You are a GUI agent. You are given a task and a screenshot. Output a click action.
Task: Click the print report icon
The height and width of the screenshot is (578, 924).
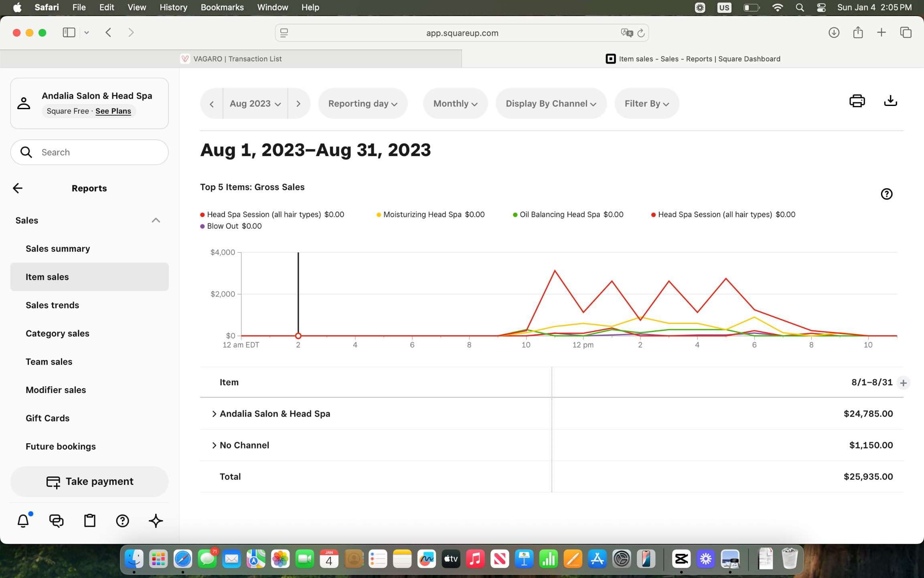coord(857,101)
